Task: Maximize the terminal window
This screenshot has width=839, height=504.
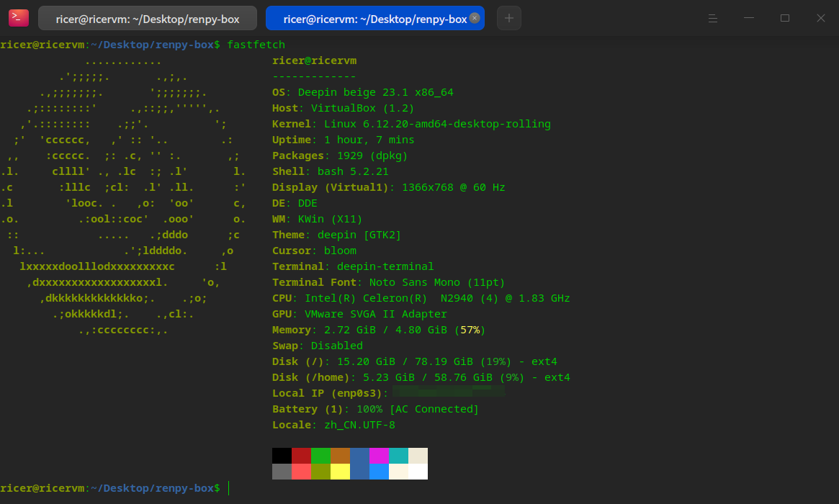Action: (785, 18)
